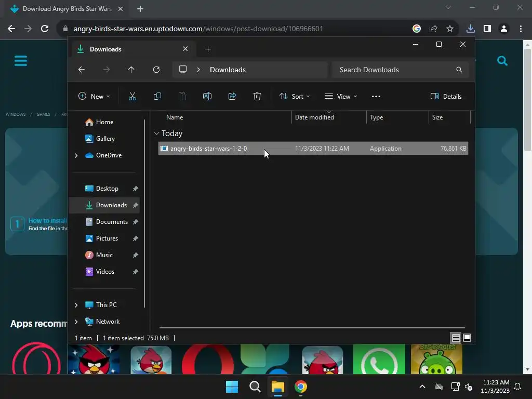Switch to large thumbnails view layout

click(x=467, y=338)
